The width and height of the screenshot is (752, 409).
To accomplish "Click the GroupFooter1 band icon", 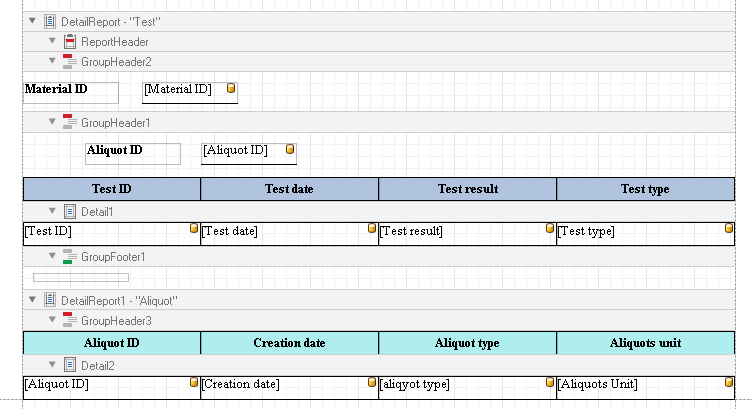I will pyautogui.click(x=70, y=258).
